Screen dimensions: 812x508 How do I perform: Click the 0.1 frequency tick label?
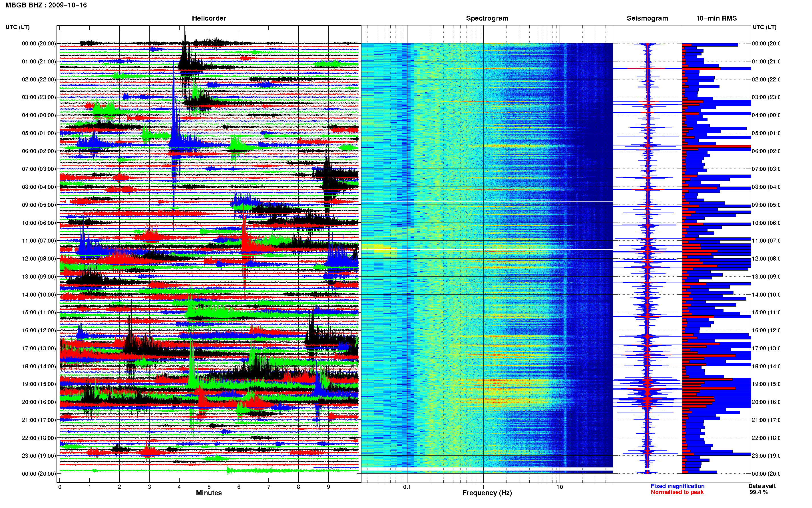407,487
